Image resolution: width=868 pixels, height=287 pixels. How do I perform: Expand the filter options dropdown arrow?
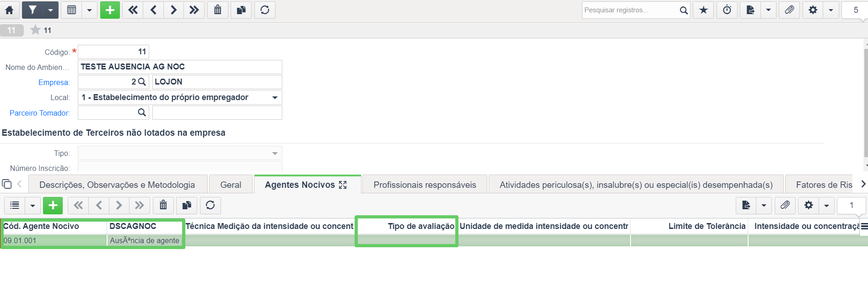(50, 10)
